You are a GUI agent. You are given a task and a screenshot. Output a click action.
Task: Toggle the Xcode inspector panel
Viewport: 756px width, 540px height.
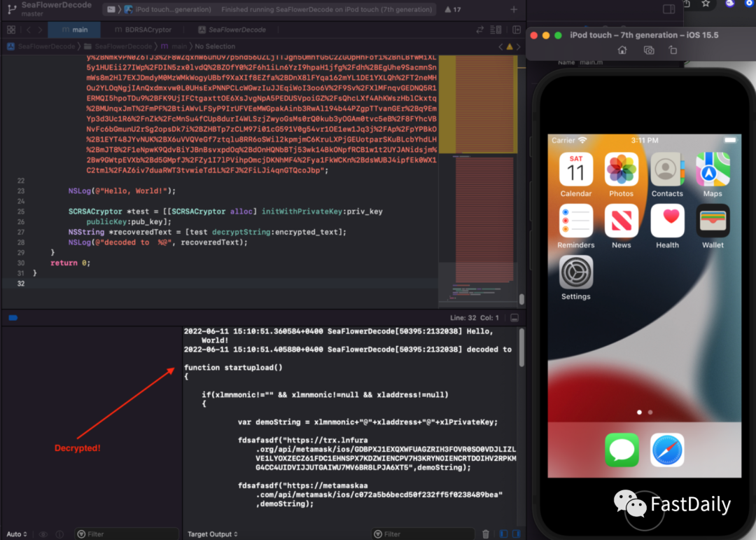(x=668, y=9)
